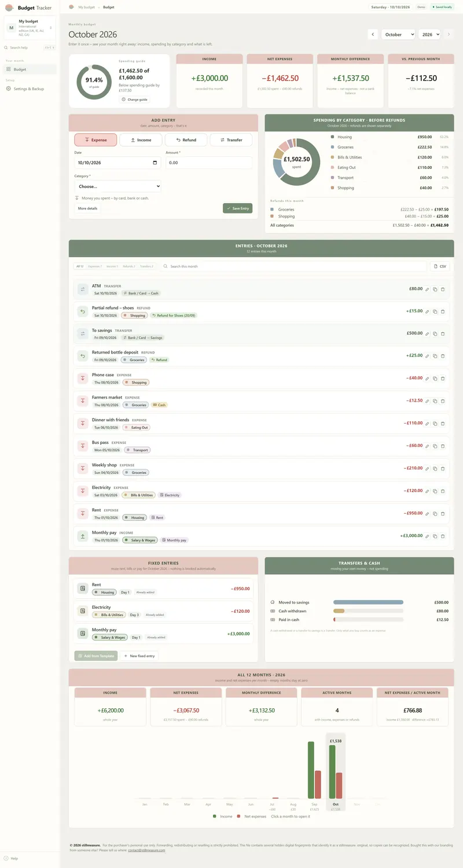Open the Help icon in sidebar
The height and width of the screenshot is (868, 463).
(6, 858)
